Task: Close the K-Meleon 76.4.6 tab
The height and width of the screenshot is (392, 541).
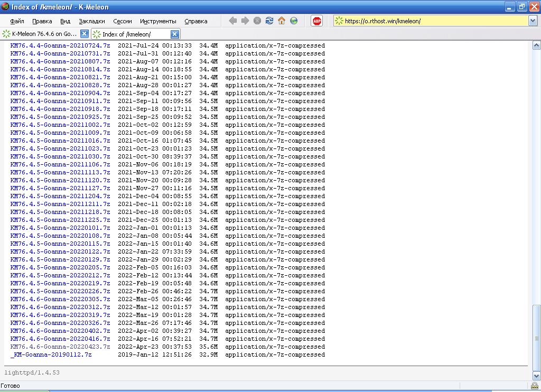Action: pyautogui.click(x=84, y=34)
